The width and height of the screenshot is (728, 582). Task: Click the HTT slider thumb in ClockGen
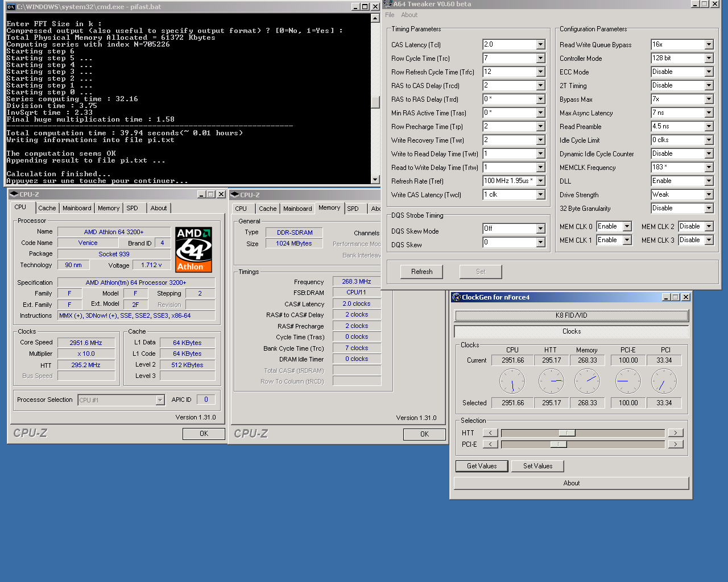coord(566,433)
